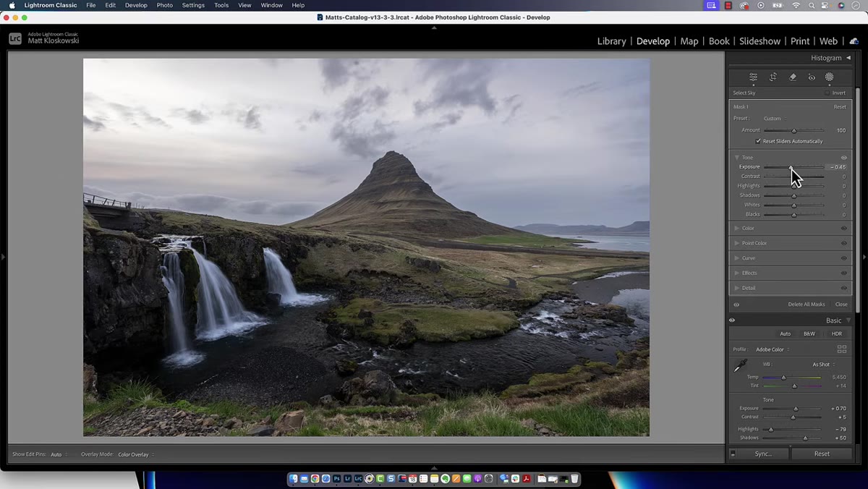Select the Edit sliders tool icon
868x489 pixels.
tap(753, 77)
